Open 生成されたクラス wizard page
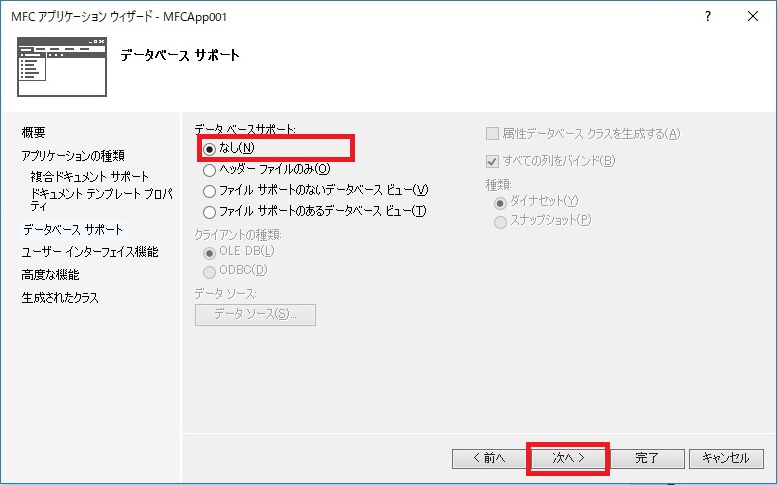Image resolution: width=778 pixels, height=485 pixels. (x=60, y=298)
